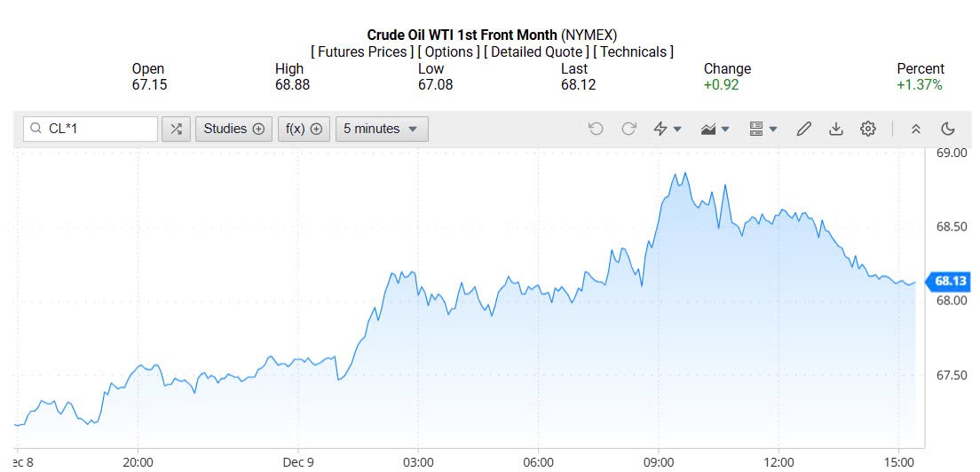Screen dimensions: 980x472
Task: Expand the 5 minutes interval dropdown
Action: pos(382,130)
